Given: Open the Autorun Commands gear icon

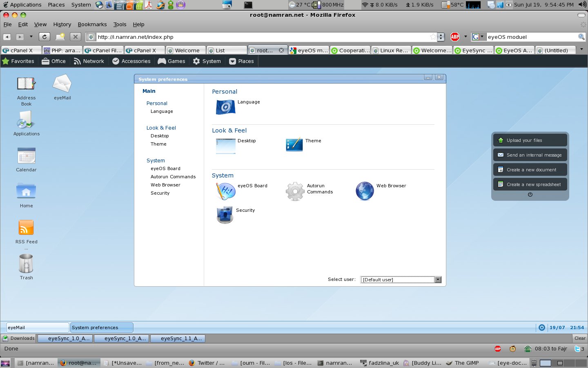Looking at the screenshot, I should click(295, 191).
